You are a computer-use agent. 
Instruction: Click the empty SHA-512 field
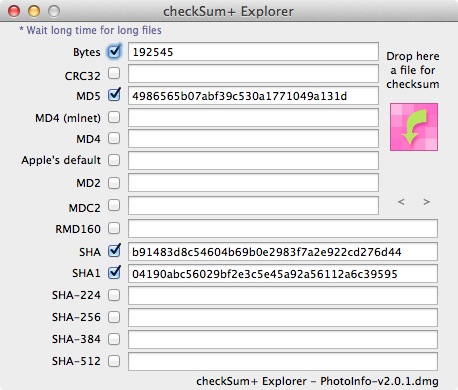point(283,361)
